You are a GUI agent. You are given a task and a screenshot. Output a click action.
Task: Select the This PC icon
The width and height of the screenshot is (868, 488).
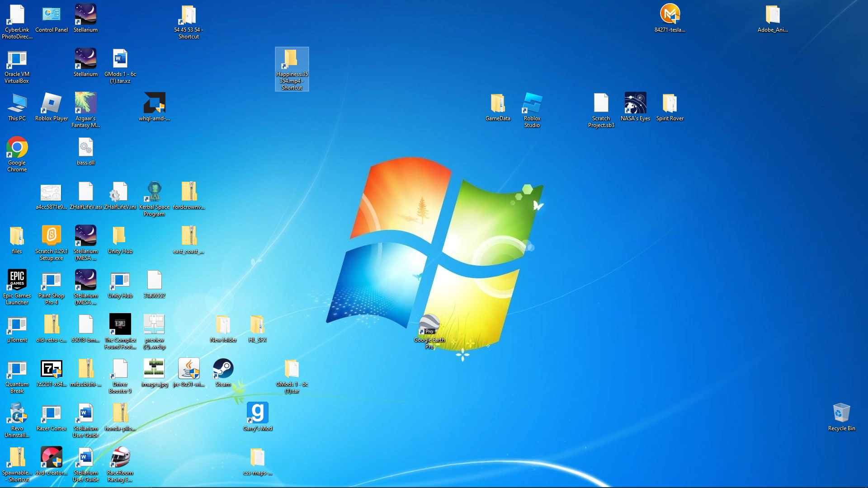click(17, 103)
